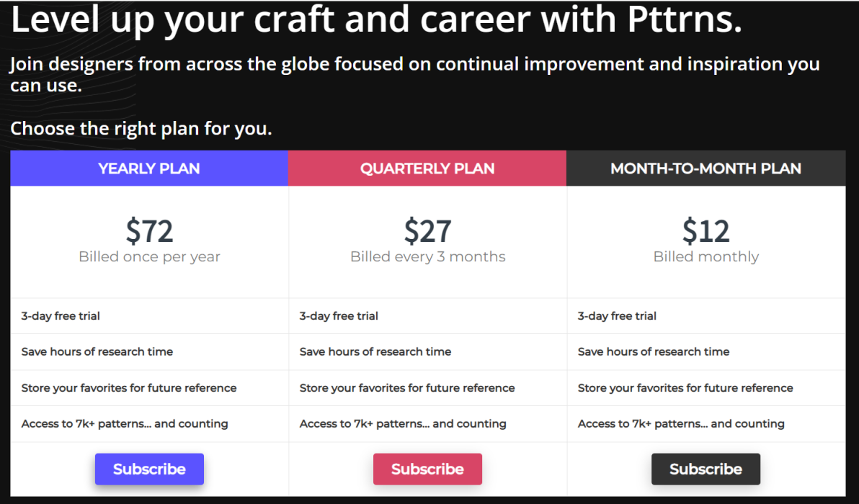The height and width of the screenshot is (504, 859).
Task: Subscribe to the Month-to-Month Plan
Action: 706,469
